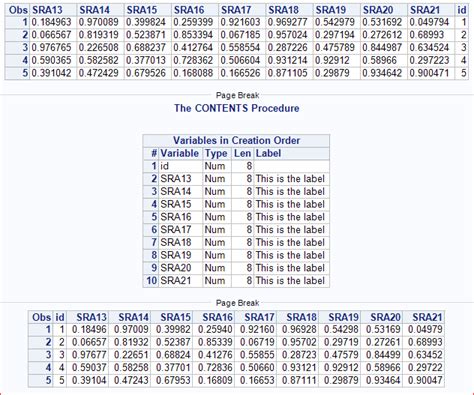Select SRA19 in the variables table

tap(176, 255)
